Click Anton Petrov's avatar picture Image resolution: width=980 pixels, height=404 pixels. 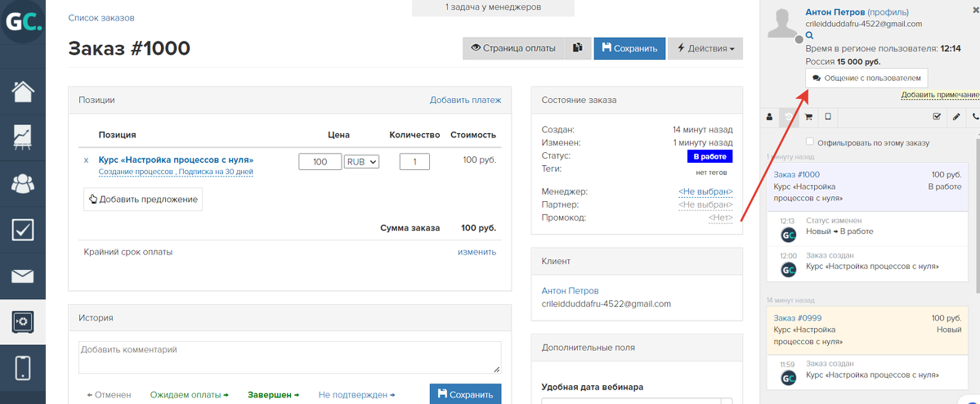(782, 23)
